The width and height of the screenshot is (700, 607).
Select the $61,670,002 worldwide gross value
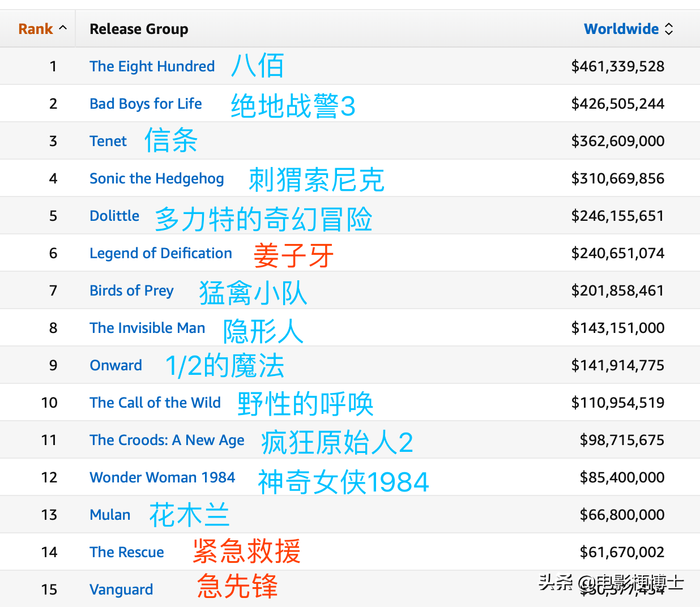[x=622, y=552]
